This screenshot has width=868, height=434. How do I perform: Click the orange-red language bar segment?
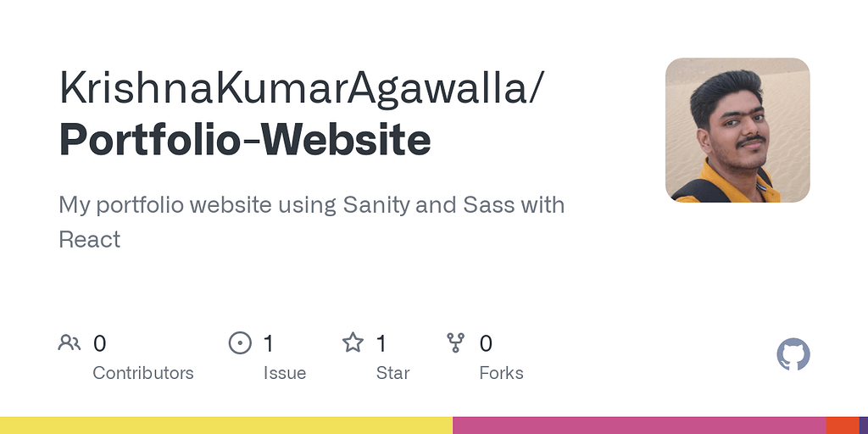coord(843,426)
